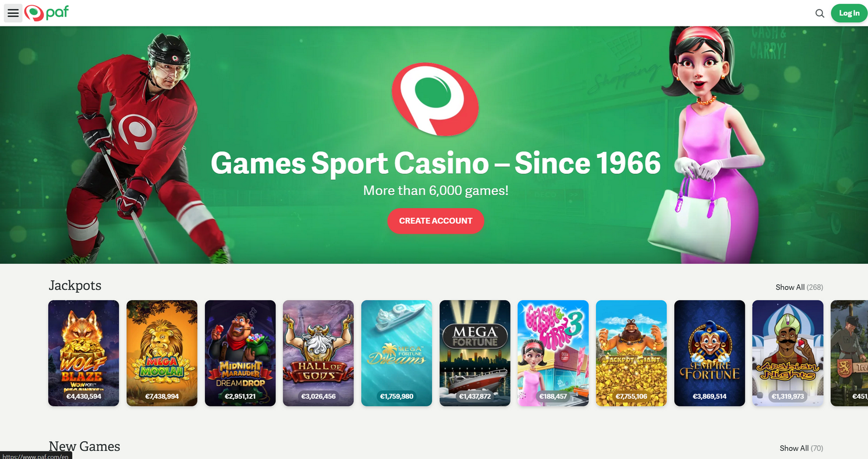Screen dimensions: 868x459
Task: Click the partially visible last jackpot tile
Action: [849, 353]
